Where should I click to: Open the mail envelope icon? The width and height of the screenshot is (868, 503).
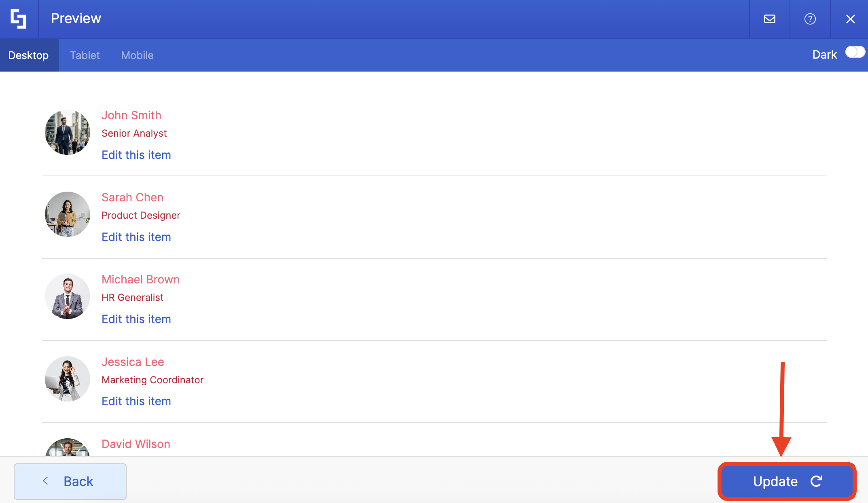[769, 19]
